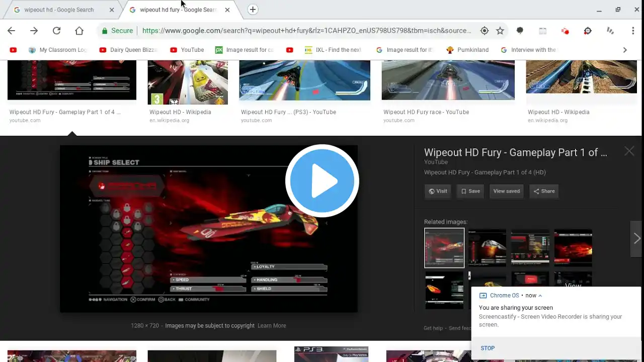Select the fourth related image with red flames

point(573,248)
